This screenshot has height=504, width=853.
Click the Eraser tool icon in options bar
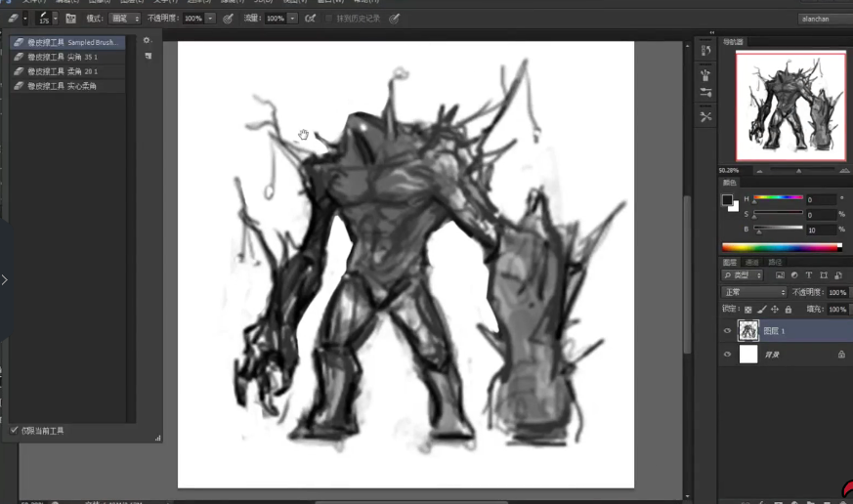[13, 19]
